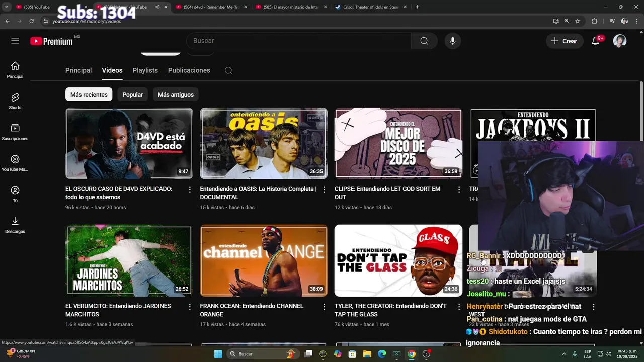This screenshot has height=362, width=644.
Task: Open the account avatar menu
Action: [x=620, y=41]
